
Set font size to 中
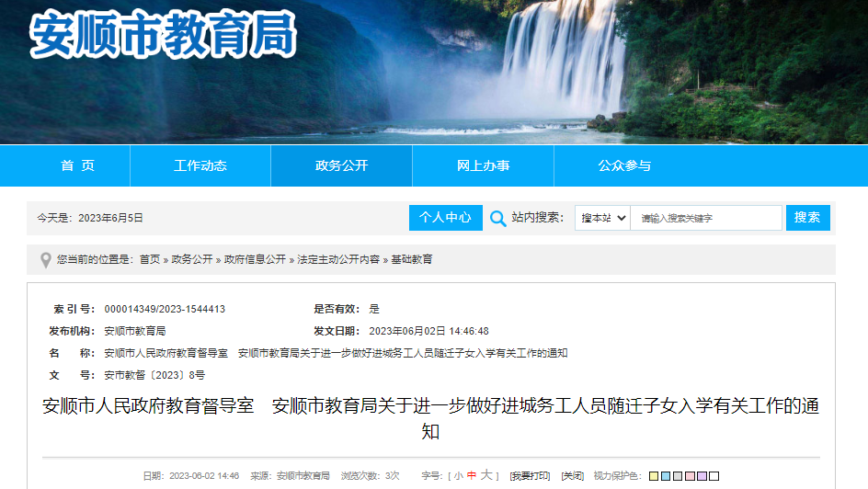(472, 476)
